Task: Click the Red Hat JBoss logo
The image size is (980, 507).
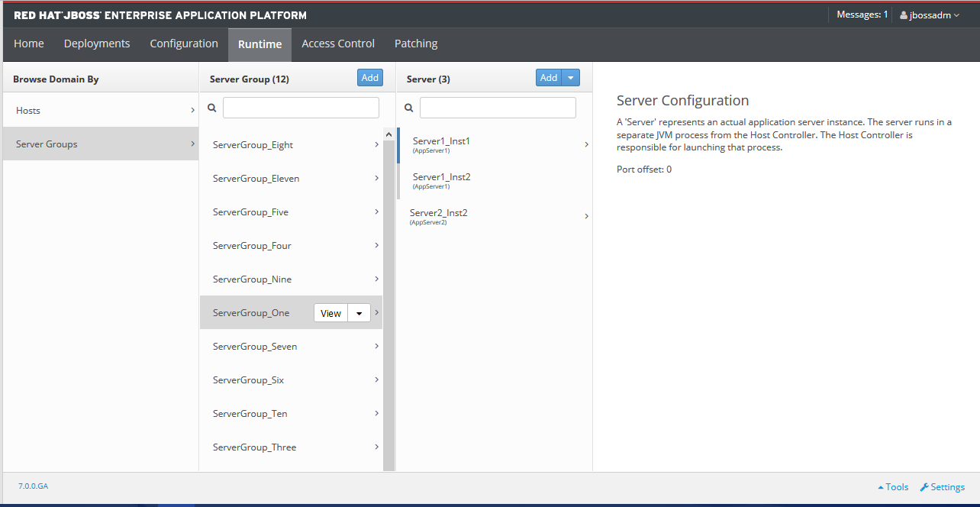Action: pyautogui.click(x=160, y=15)
